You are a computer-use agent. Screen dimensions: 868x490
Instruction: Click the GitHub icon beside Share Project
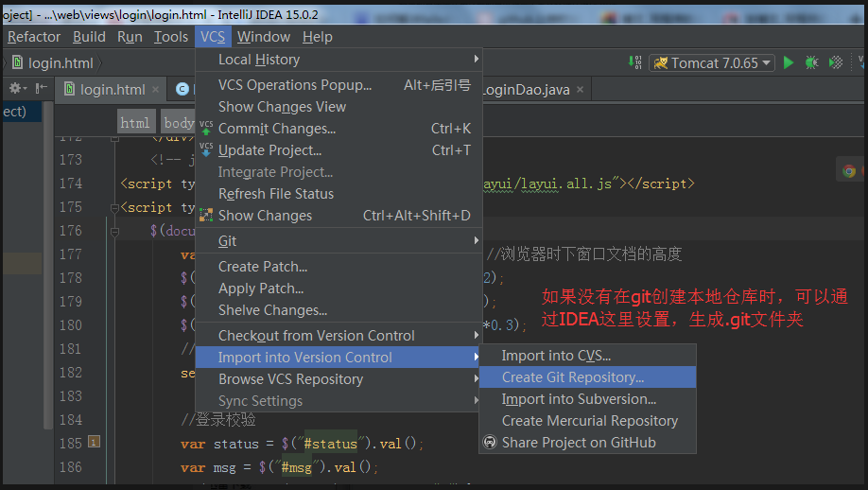coord(490,442)
